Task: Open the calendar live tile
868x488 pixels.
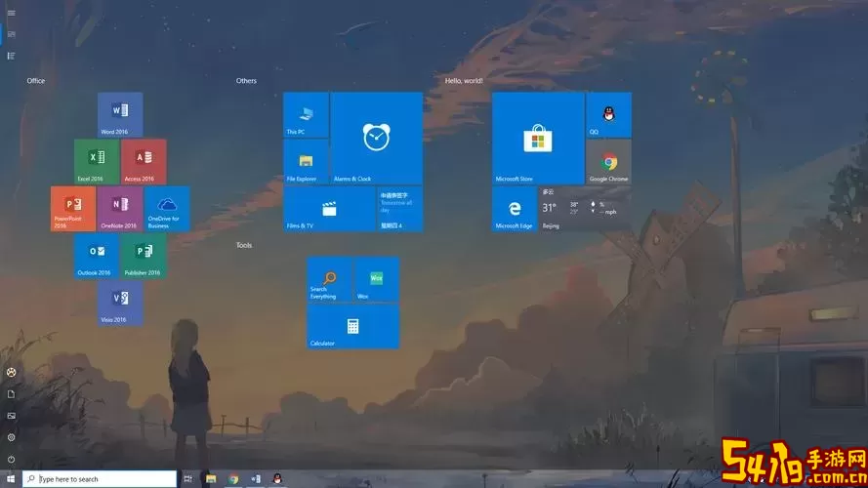Action: click(399, 209)
